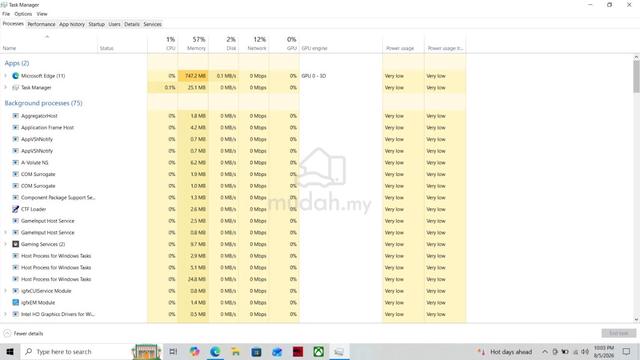This screenshot has width=640, height=360.
Task: Select the Processes tab
Action: (13, 24)
